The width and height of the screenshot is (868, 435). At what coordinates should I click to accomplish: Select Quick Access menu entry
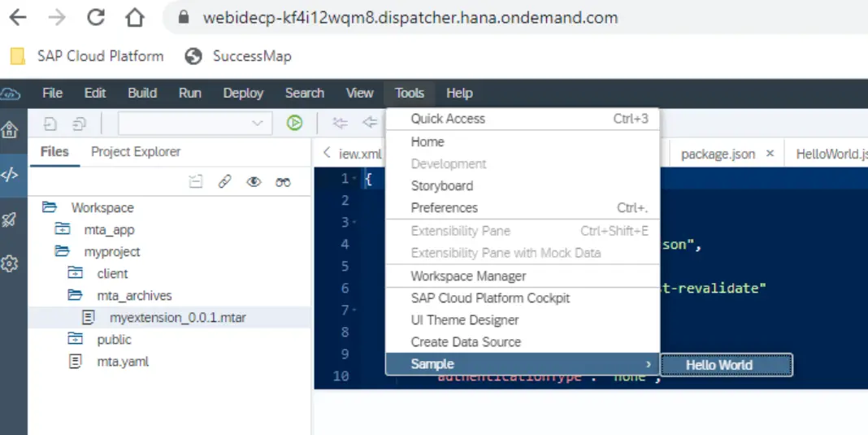(x=523, y=119)
